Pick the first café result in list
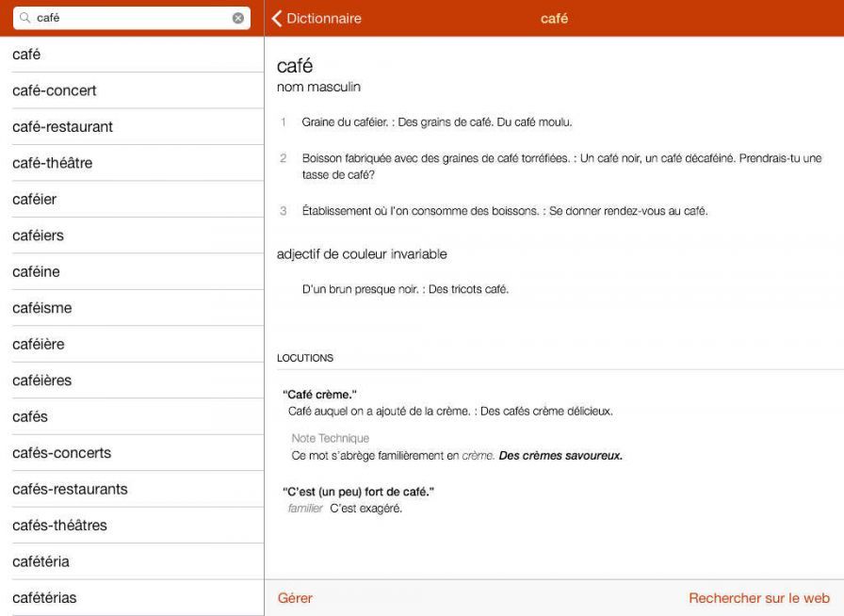Viewport: 844px width, 616px height. [26, 55]
